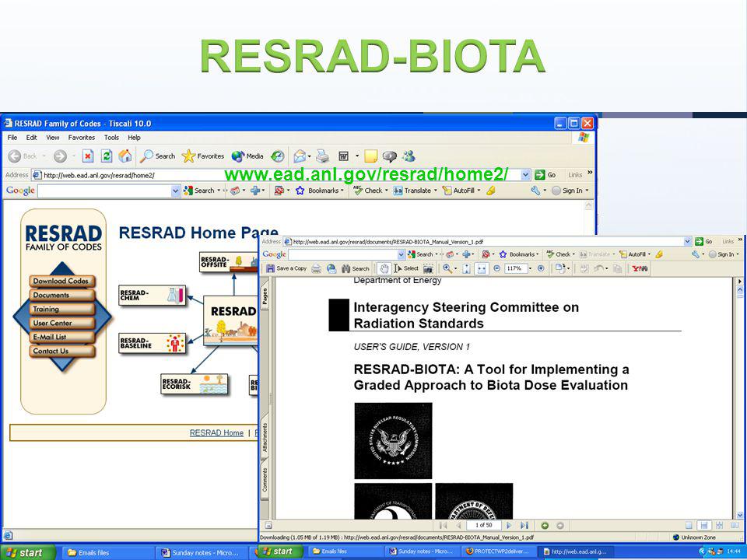Click the Save a Copy button in the PDF toolbar

(x=286, y=268)
